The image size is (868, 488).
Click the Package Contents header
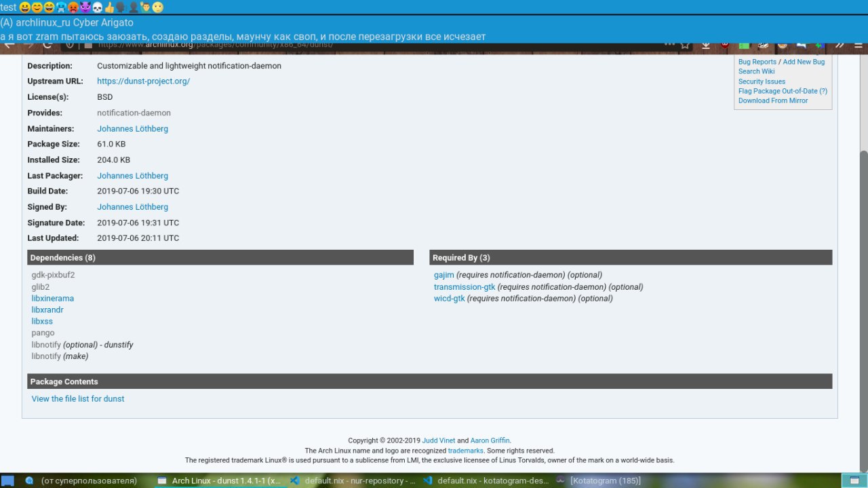click(x=430, y=381)
